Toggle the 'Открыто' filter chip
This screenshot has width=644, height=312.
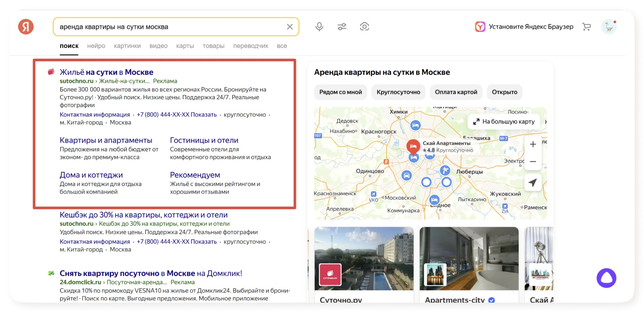pyautogui.click(x=505, y=92)
